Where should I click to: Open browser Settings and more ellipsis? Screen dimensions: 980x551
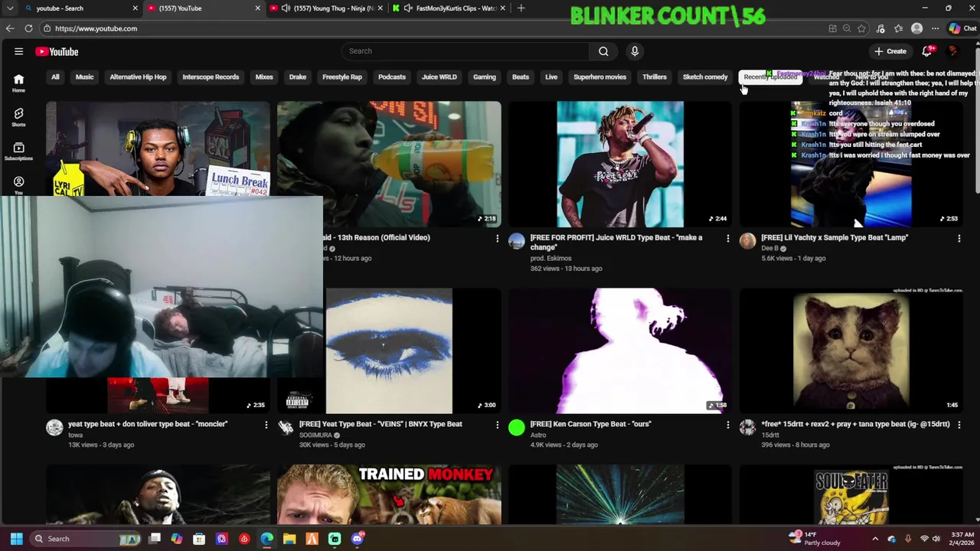pyautogui.click(x=935, y=28)
